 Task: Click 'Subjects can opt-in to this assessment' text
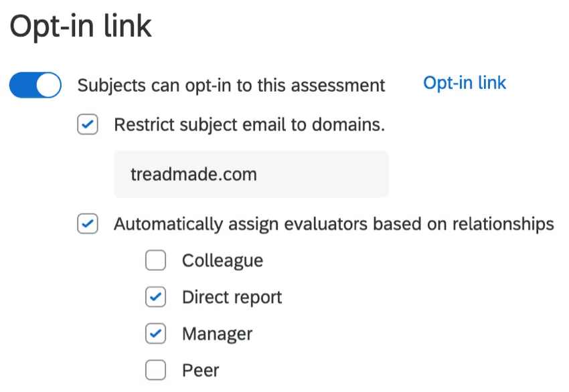coord(232,85)
